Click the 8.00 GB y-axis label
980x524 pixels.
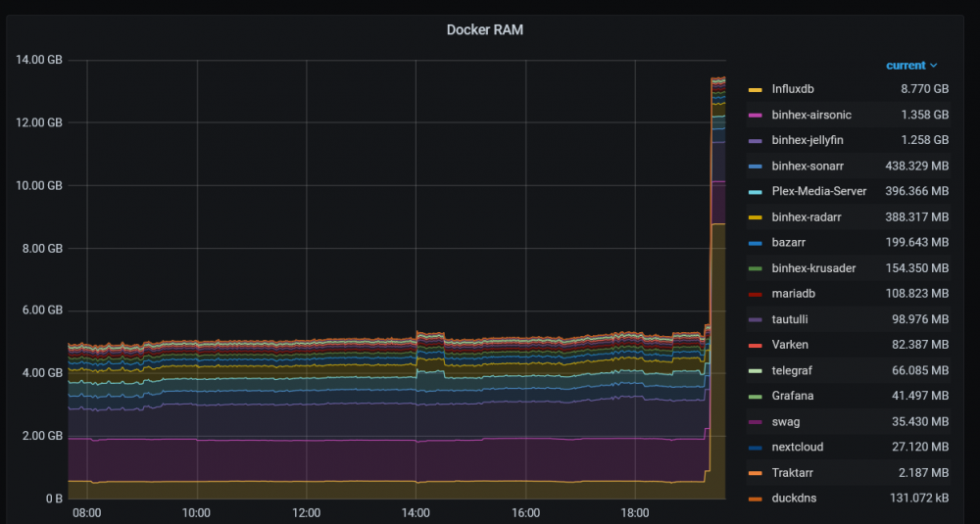coord(41,249)
